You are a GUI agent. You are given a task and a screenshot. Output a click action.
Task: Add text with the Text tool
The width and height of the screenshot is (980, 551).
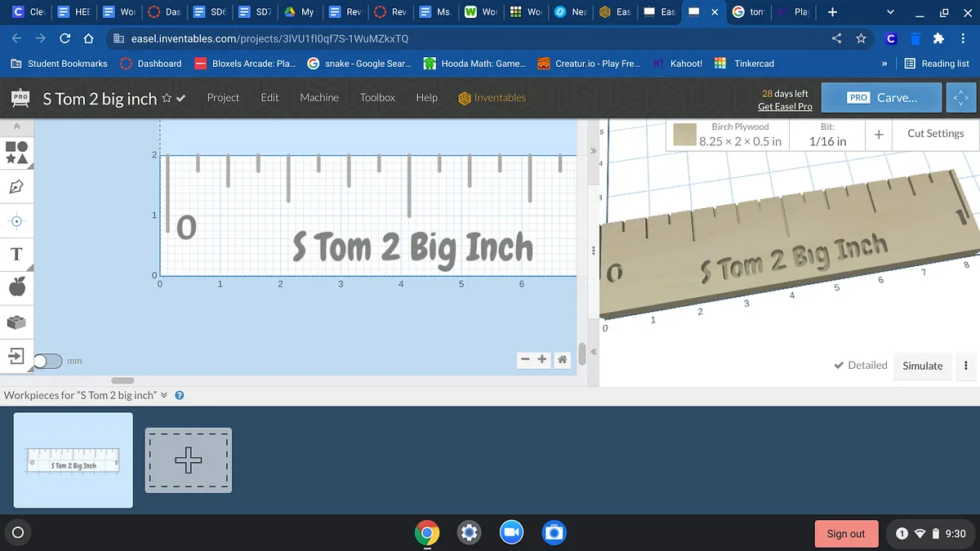tap(17, 254)
